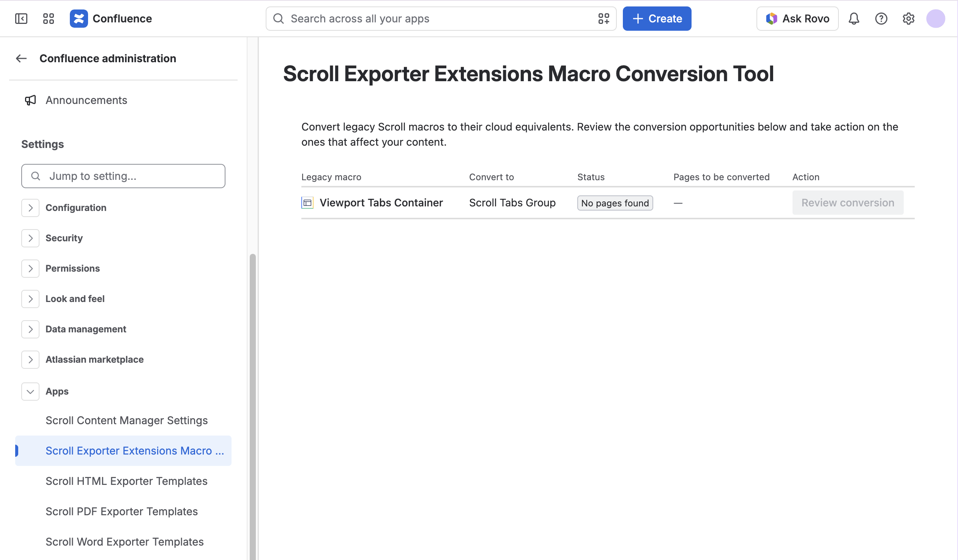The height and width of the screenshot is (560, 958).
Task: Click the Confluence product name link
Action: (x=122, y=19)
